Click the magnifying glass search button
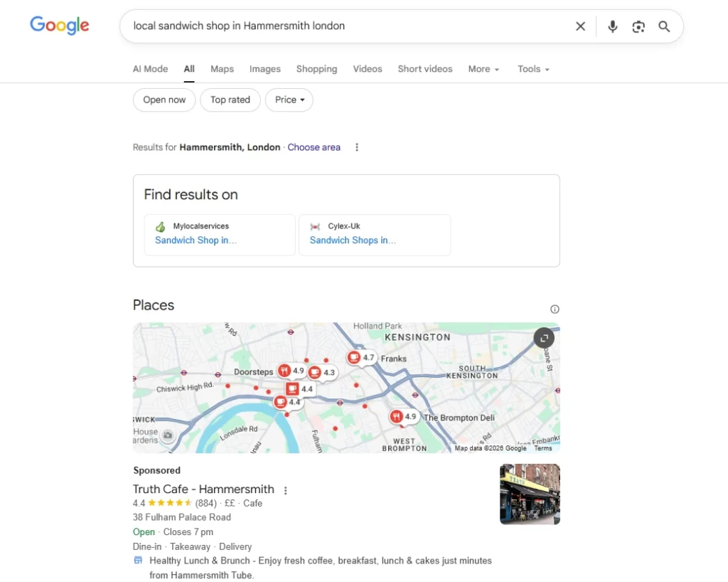 point(664,26)
